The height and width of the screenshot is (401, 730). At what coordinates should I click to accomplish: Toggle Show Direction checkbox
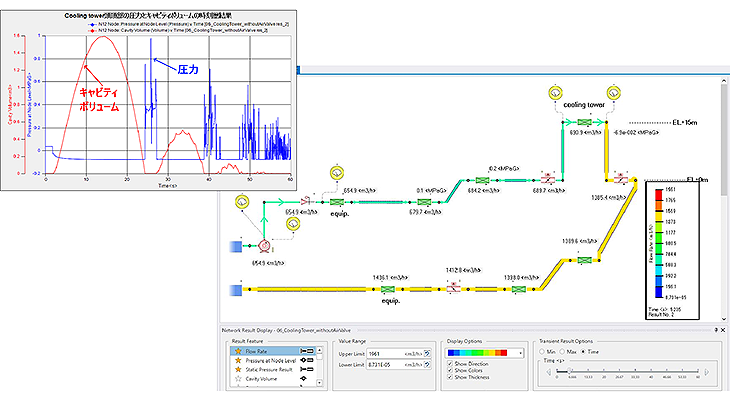[450, 363]
